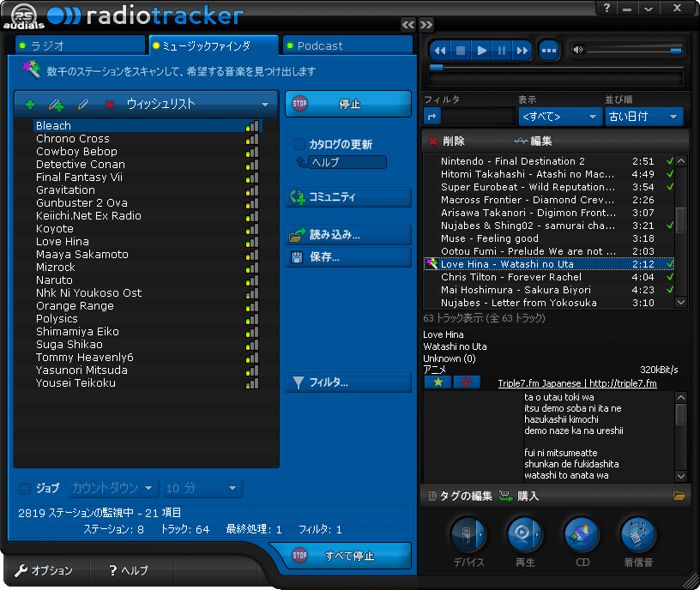Expand panel with right double-arrow
Screen dimensions: 700x590
pos(425,25)
